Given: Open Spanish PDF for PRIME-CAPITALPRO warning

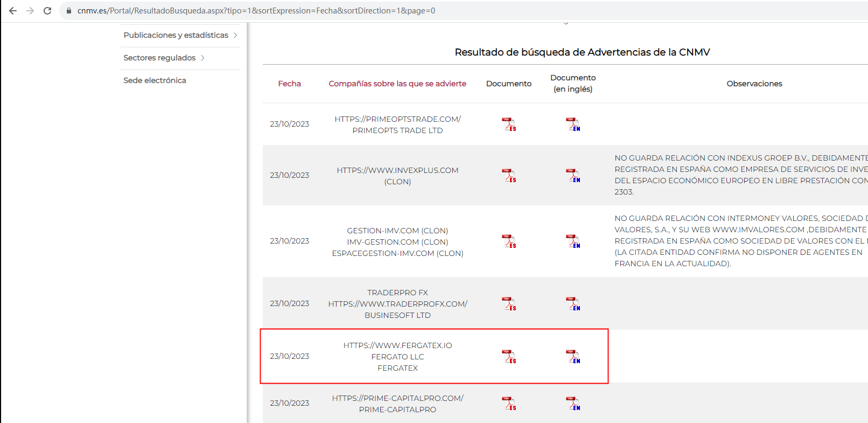Looking at the screenshot, I should 509,404.
